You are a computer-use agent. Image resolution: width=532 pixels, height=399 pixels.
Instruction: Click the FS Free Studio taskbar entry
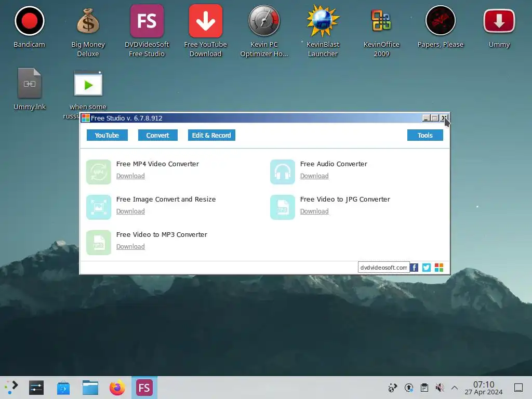(144, 388)
